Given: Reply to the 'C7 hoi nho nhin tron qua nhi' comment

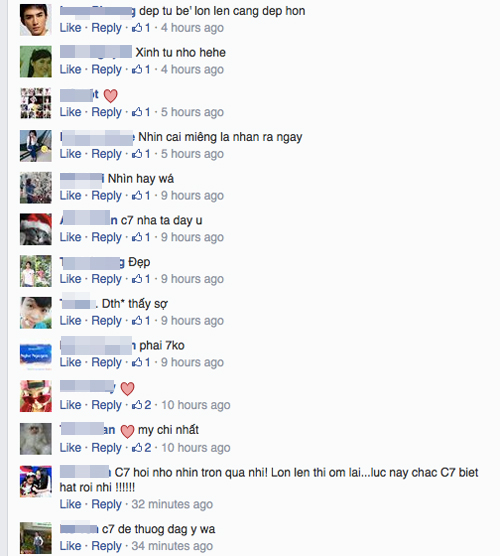Looking at the screenshot, I should (x=106, y=504).
